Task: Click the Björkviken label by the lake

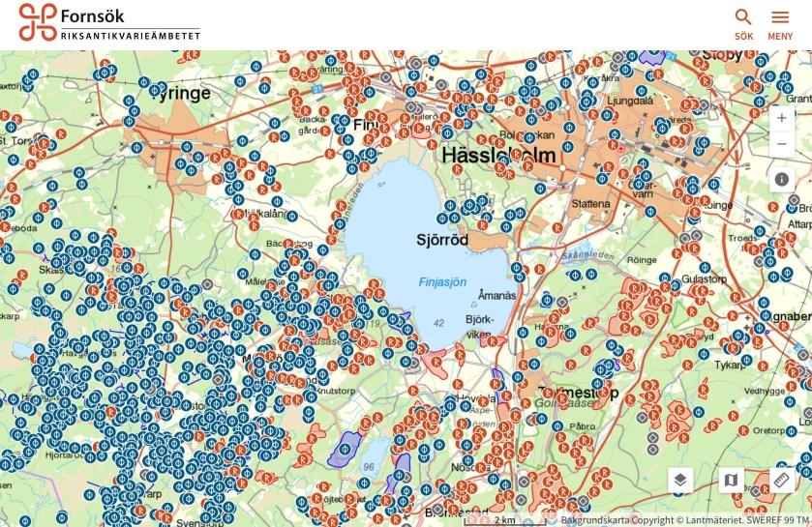Action: point(479,326)
